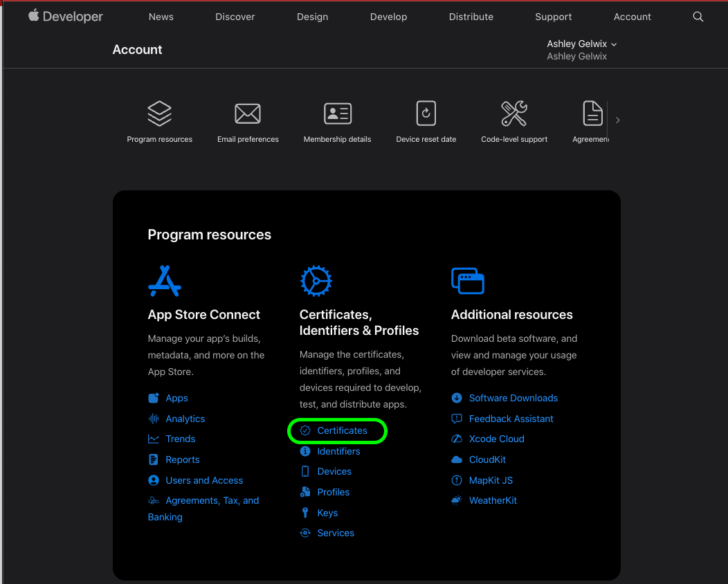Click the Analytics waveform icon
Viewport: 728px width, 584px height.
click(153, 419)
